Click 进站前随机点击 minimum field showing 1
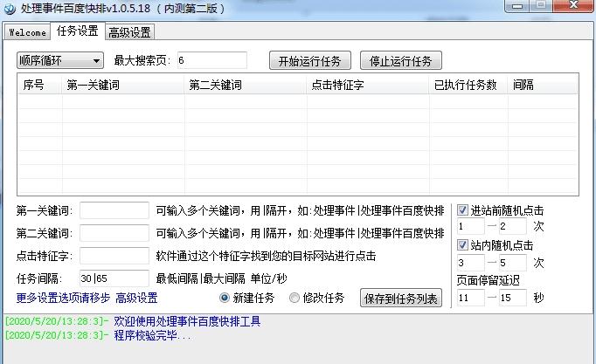This screenshot has width=596, height=364. (x=470, y=227)
